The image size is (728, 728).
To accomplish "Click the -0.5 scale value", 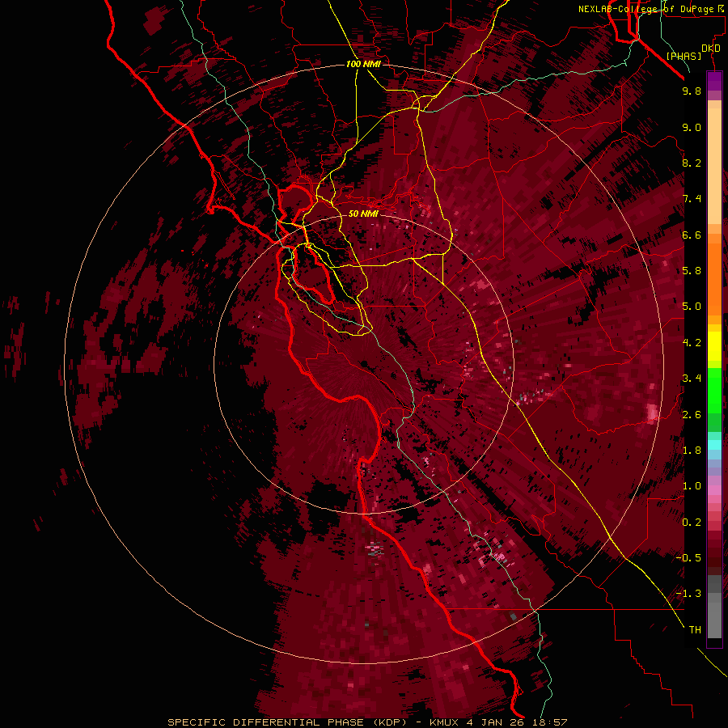I will [688, 558].
